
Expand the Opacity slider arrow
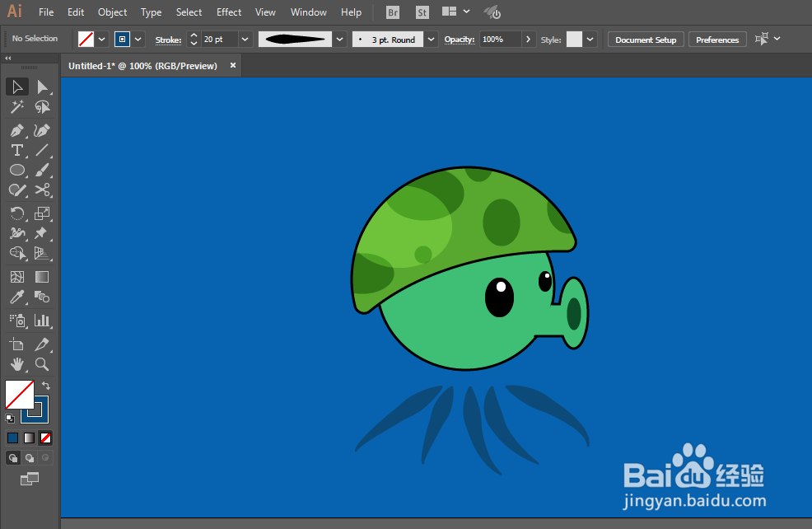[x=528, y=40]
